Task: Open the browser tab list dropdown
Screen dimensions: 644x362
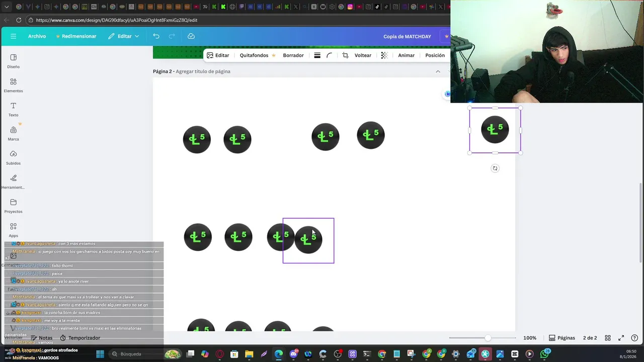Action: pos(7,7)
